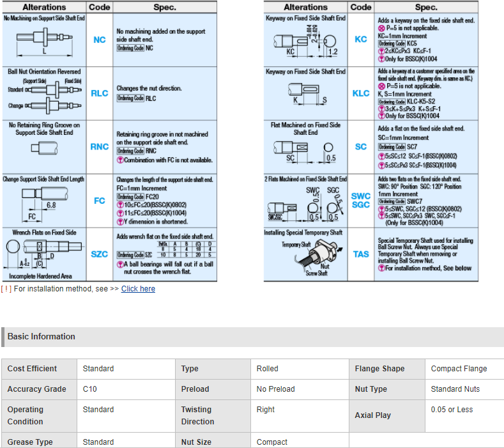Click the FC alteration code
The height and width of the screenshot is (448, 504).
(99, 201)
